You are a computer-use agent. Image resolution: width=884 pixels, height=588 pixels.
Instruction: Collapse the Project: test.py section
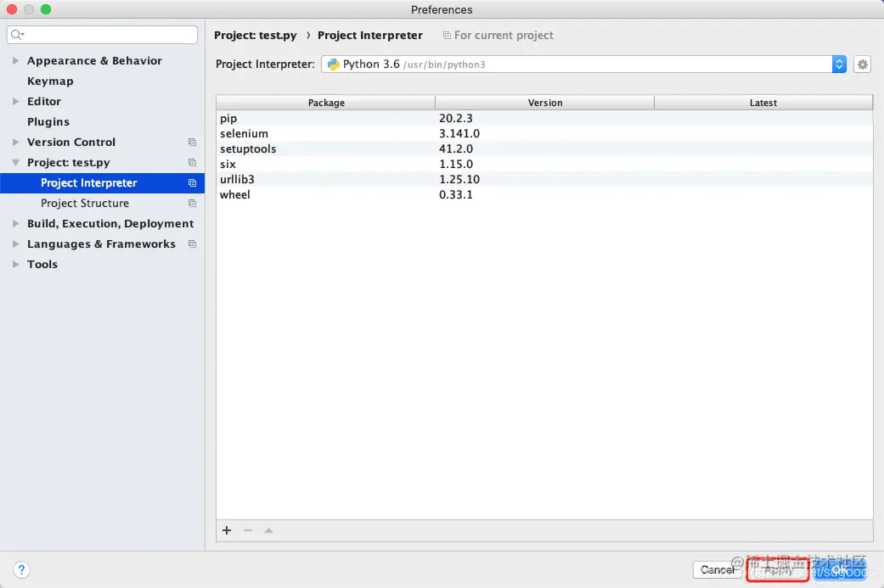(x=16, y=162)
